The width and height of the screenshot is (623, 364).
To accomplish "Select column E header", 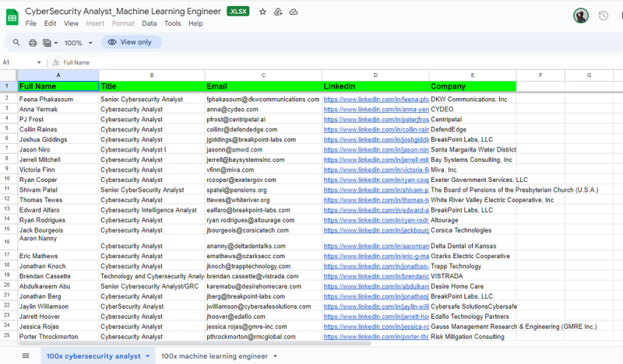I will click(473, 75).
